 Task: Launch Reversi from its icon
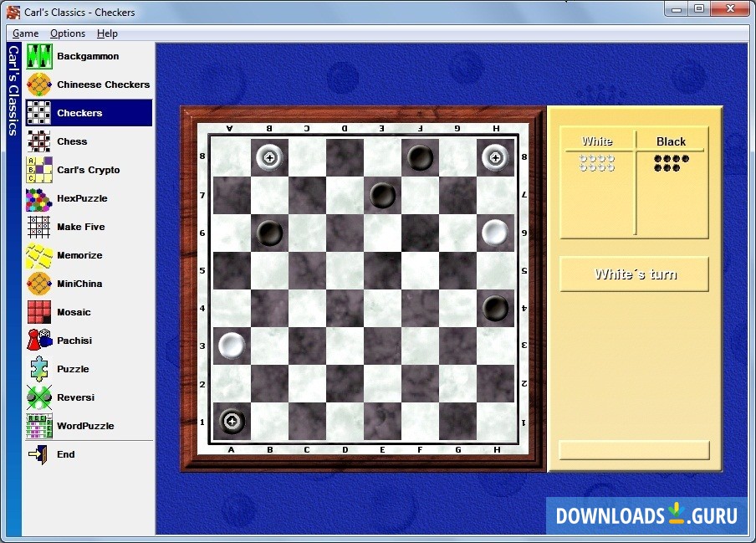pos(39,398)
